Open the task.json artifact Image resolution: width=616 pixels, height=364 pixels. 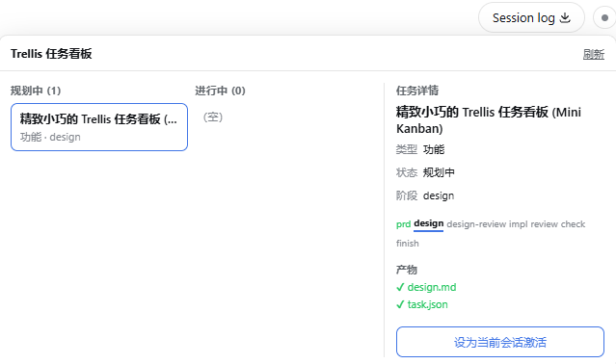(x=427, y=304)
